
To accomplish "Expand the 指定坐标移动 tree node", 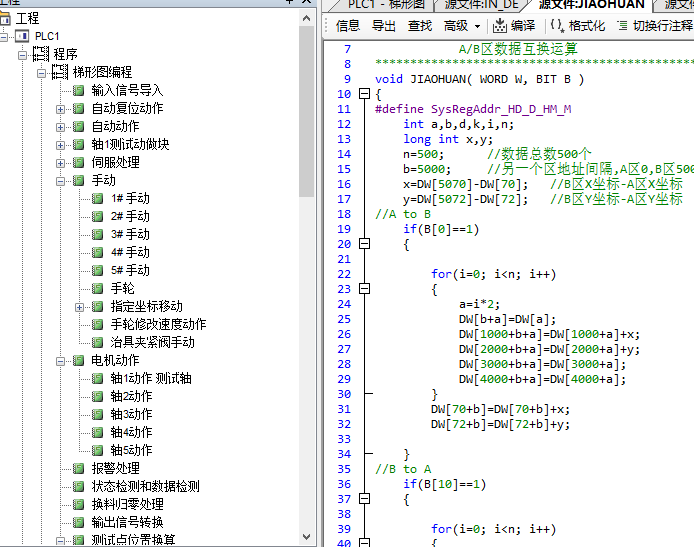I will click(79, 306).
